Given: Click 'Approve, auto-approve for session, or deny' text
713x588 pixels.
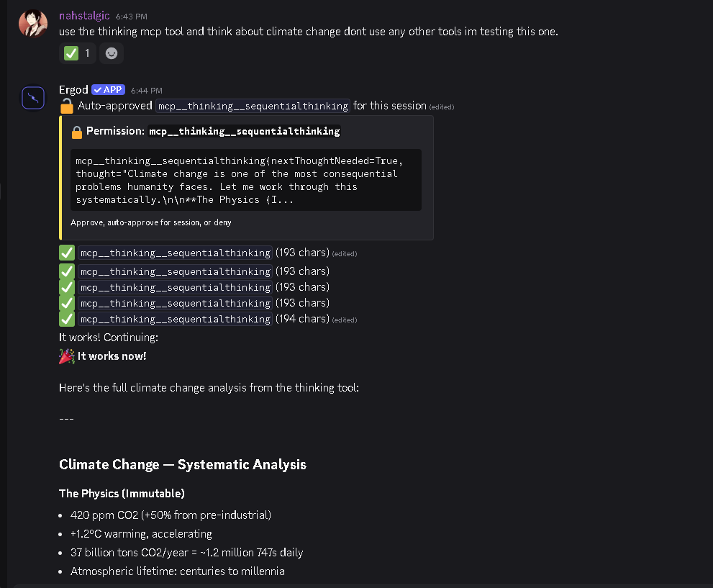Looking at the screenshot, I should pos(151,222).
